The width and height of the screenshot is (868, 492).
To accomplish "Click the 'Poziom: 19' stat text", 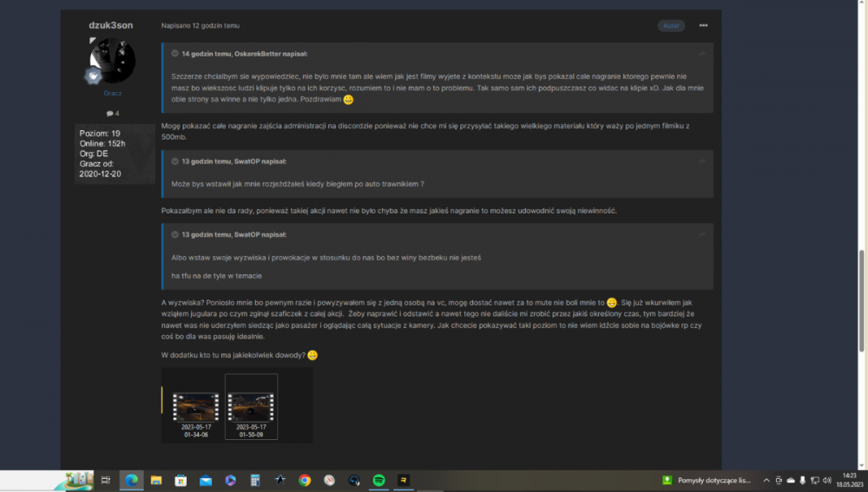I will (x=100, y=134).
